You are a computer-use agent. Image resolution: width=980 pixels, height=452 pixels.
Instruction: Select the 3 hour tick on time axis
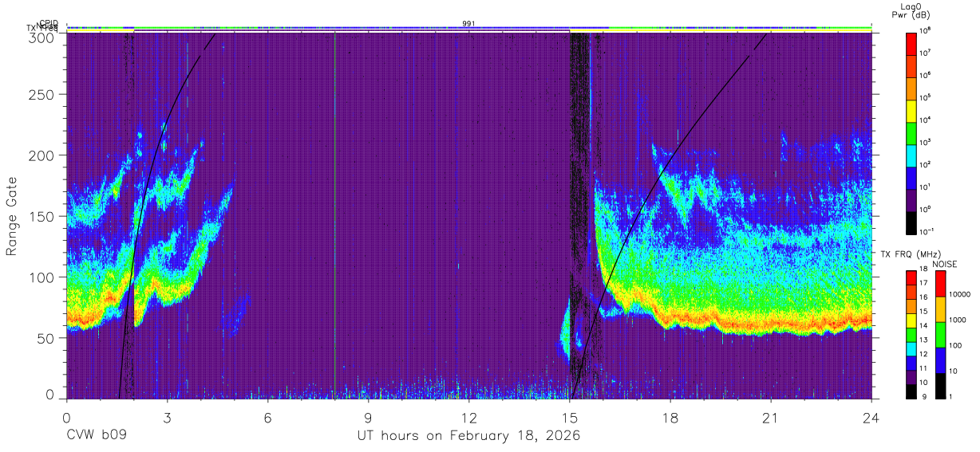click(x=167, y=417)
